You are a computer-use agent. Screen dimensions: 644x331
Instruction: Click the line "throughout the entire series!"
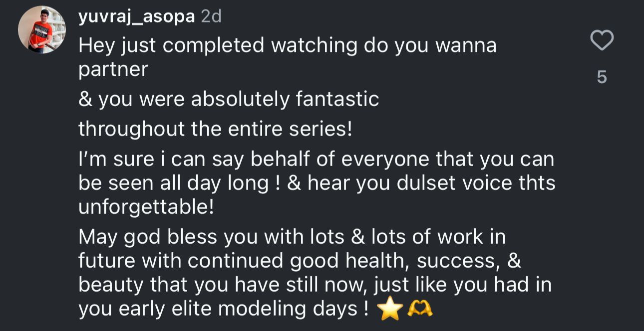tap(215, 129)
